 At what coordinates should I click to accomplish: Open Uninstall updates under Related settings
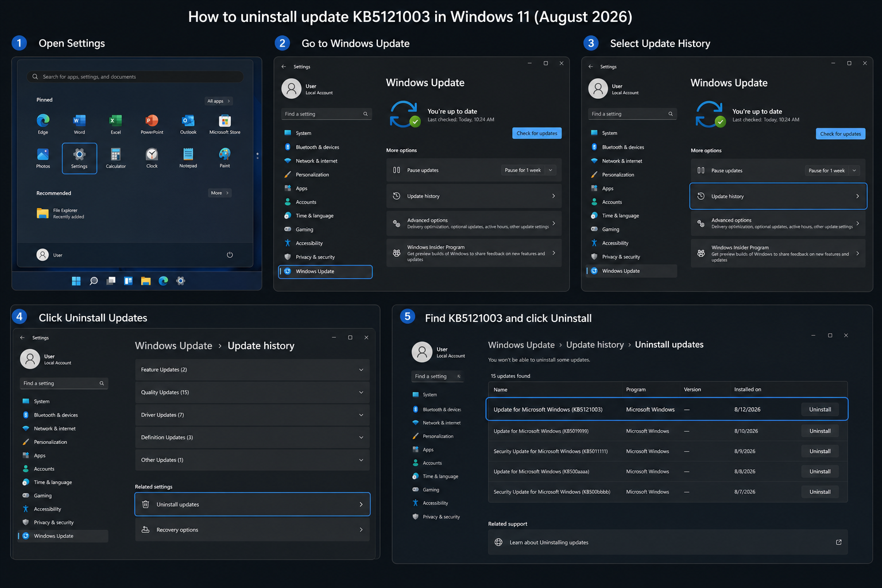[x=252, y=504]
